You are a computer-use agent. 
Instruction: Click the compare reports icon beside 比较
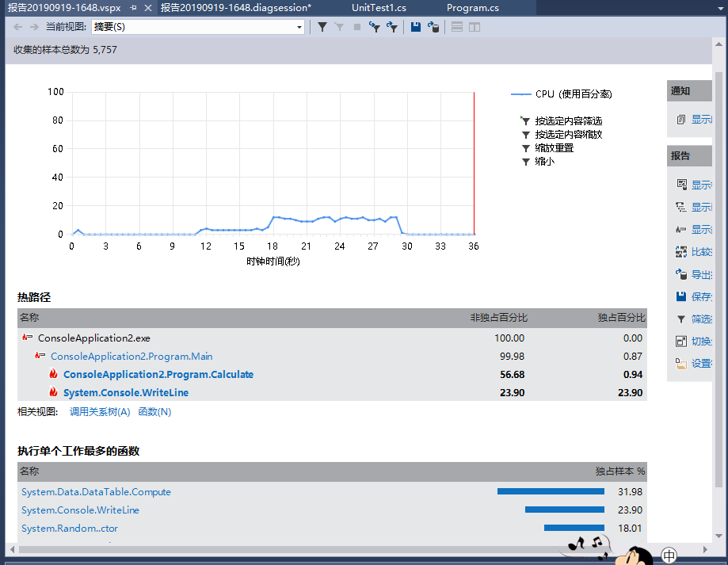[681, 252]
